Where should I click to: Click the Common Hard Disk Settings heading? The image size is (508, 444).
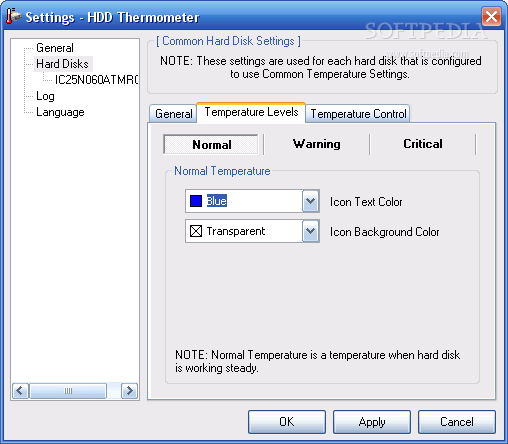click(x=228, y=41)
